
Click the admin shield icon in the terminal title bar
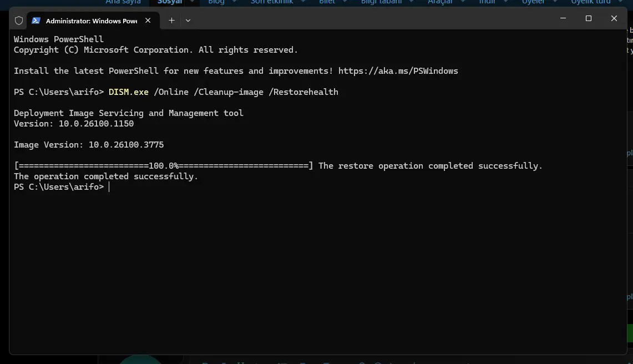coord(18,21)
